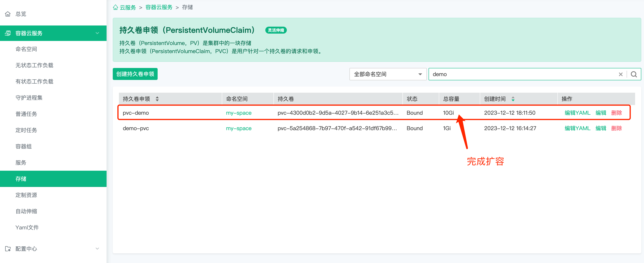Click 编辑 for pvc-demo row

[x=601, y=113]
